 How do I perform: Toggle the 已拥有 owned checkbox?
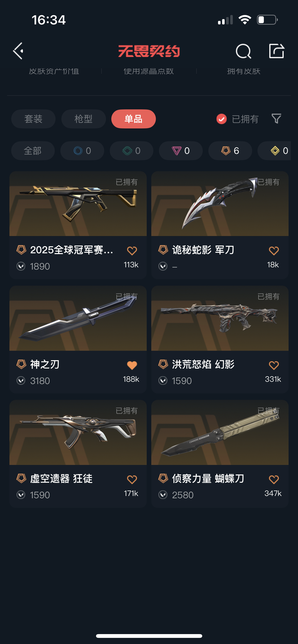coord(221,119)
